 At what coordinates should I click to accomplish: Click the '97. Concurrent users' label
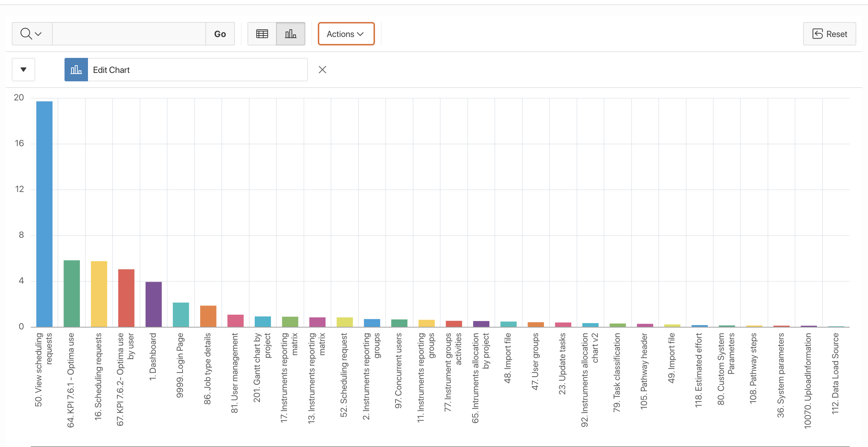click(398, 371)
